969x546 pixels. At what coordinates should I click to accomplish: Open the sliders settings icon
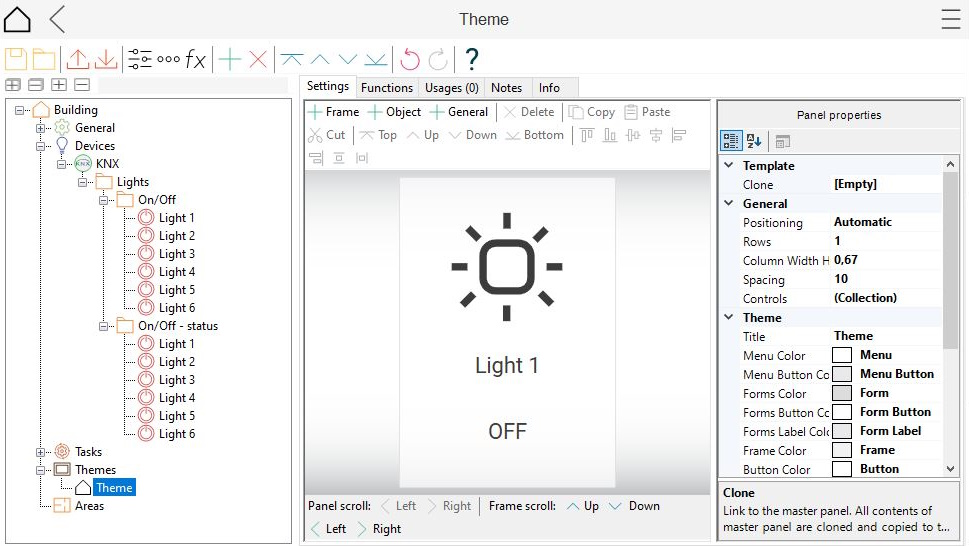coord(140,59)
